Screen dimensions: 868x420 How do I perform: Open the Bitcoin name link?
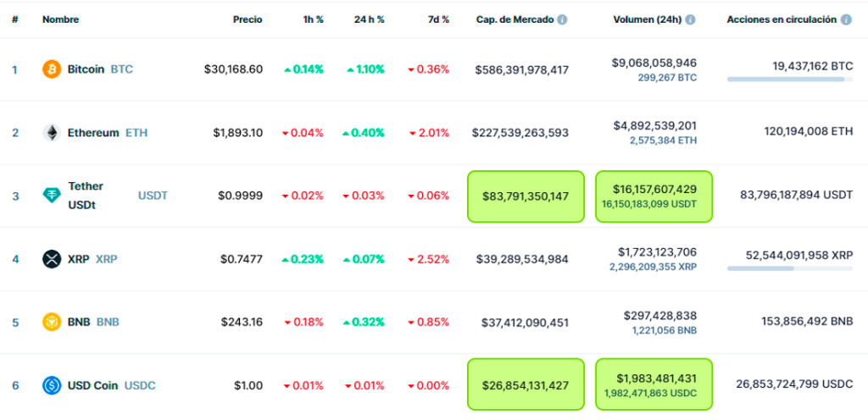[86, 69]
